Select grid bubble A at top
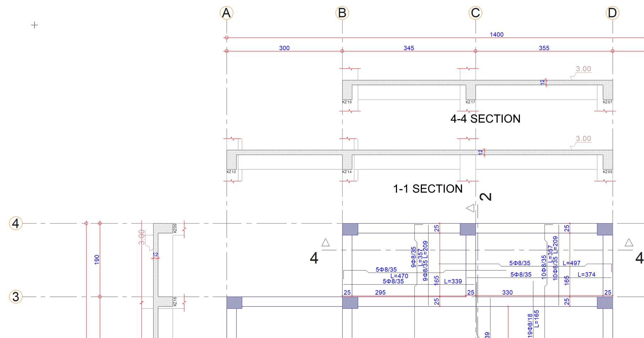 [x=226, y=13]
